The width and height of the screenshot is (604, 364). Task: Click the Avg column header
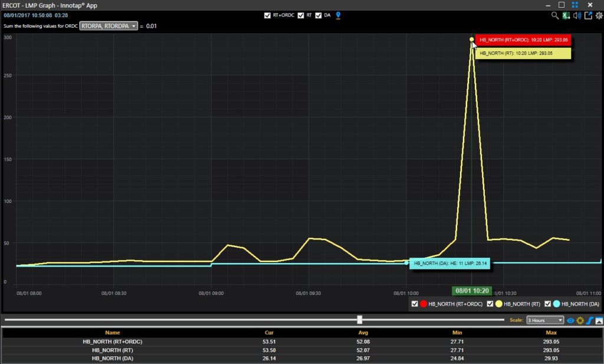coord(363,333)
